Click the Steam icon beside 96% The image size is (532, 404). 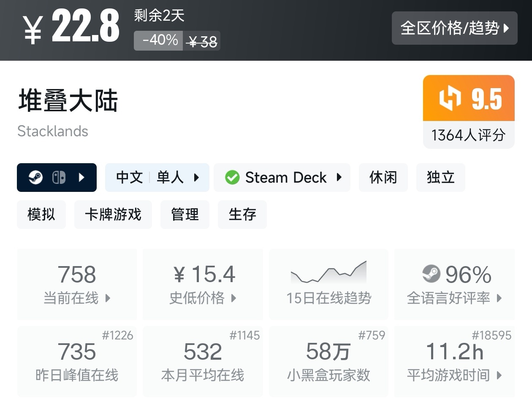(x=431, y=274)
